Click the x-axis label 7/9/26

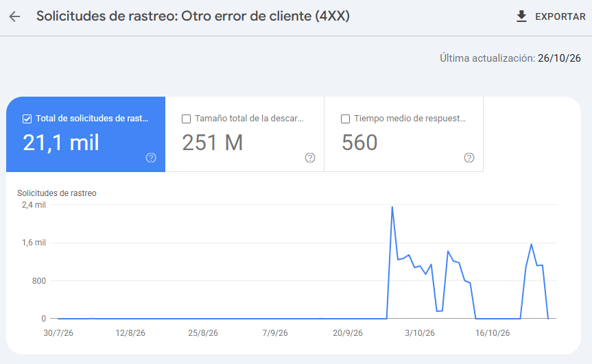(275, 333)
